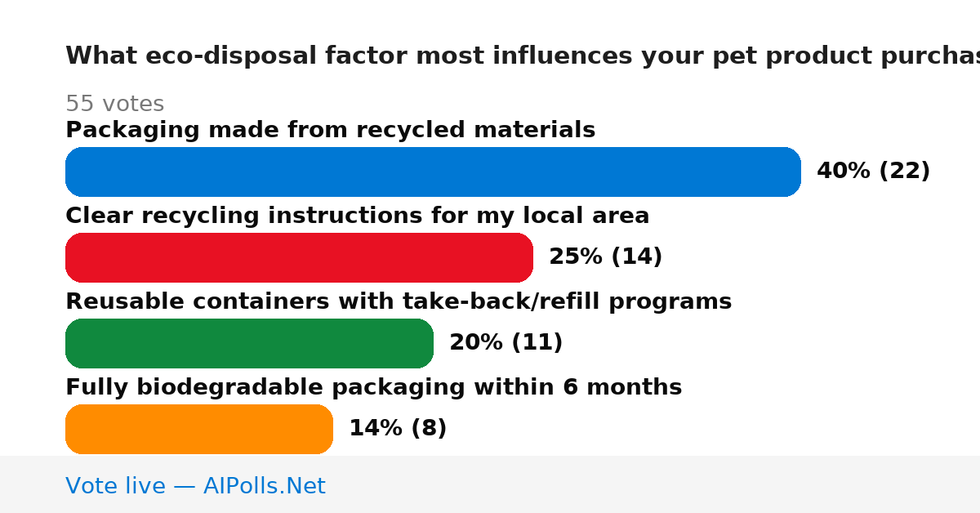
Task: Choose 'Reusable containers with take-back/refill programs'
Action: click(399, 301)
